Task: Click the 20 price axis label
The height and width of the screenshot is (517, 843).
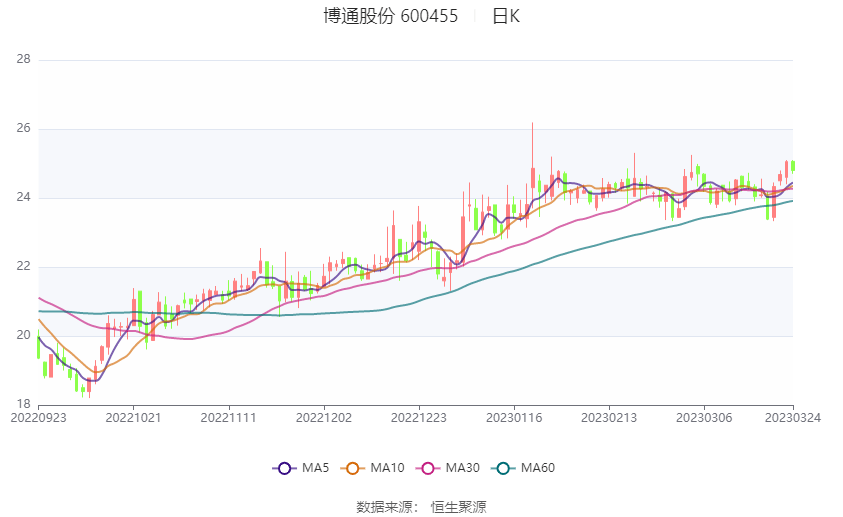Action: pos(24,335)
